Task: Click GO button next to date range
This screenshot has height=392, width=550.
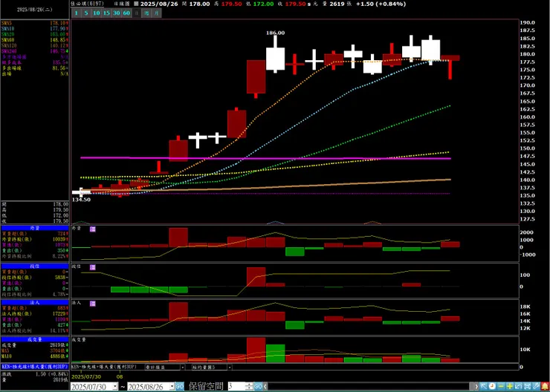Action: coord(180,386)
